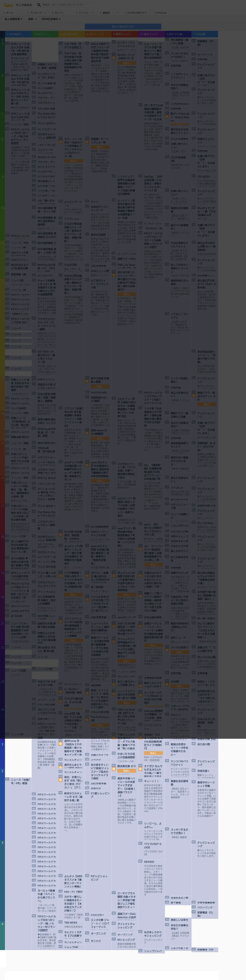246x980 pixels.
Task: Open 絶決裁百景 #12 program
Action: click(x=127, y=766)
